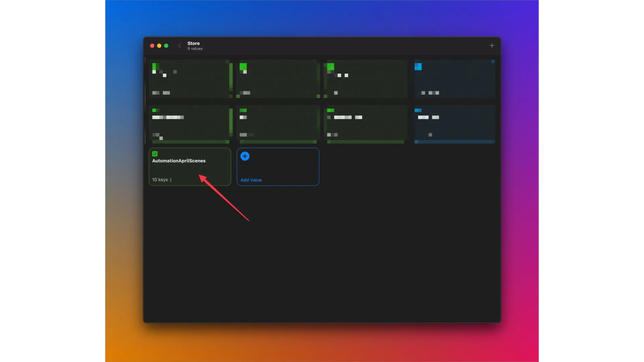The image size is (644, 362).
Task: Click the 9 values subtitle
Action: pos(195,49)
